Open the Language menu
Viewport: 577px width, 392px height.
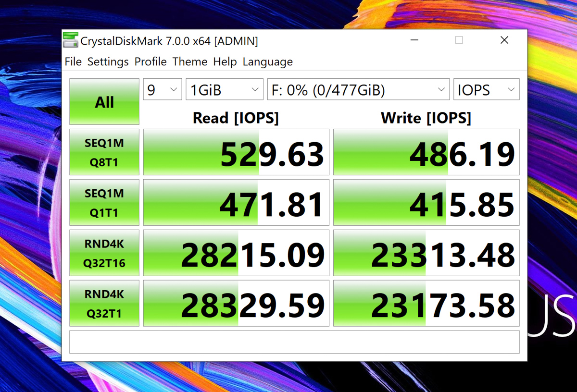(267, 62)
